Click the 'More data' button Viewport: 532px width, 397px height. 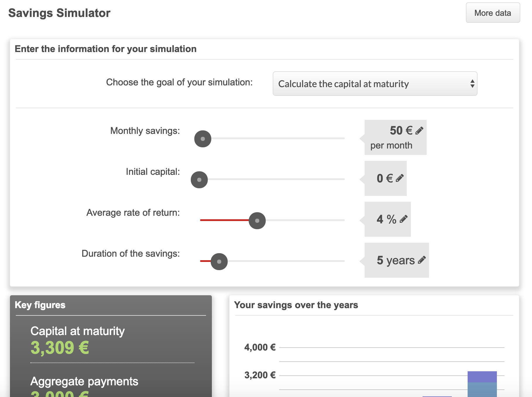492,13
